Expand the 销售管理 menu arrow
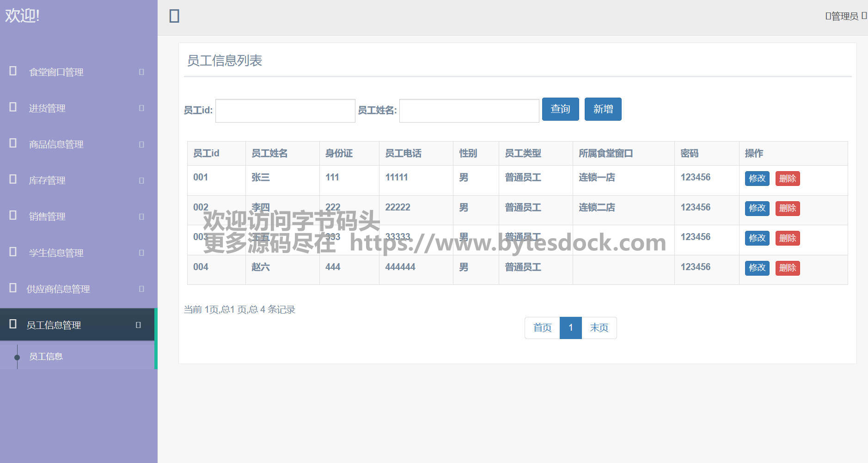 [141, 216]
